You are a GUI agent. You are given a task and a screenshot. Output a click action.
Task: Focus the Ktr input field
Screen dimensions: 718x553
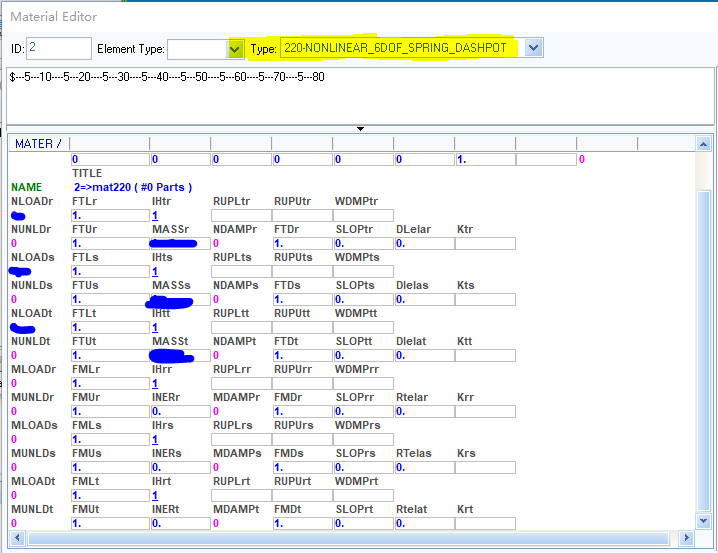pos(485,244)
